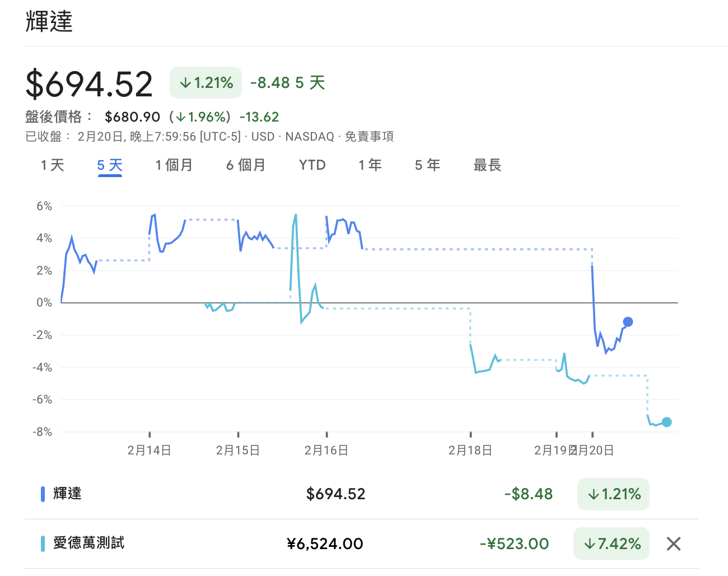
Task: View the 5 年 price history
Action: coord(427,165)
